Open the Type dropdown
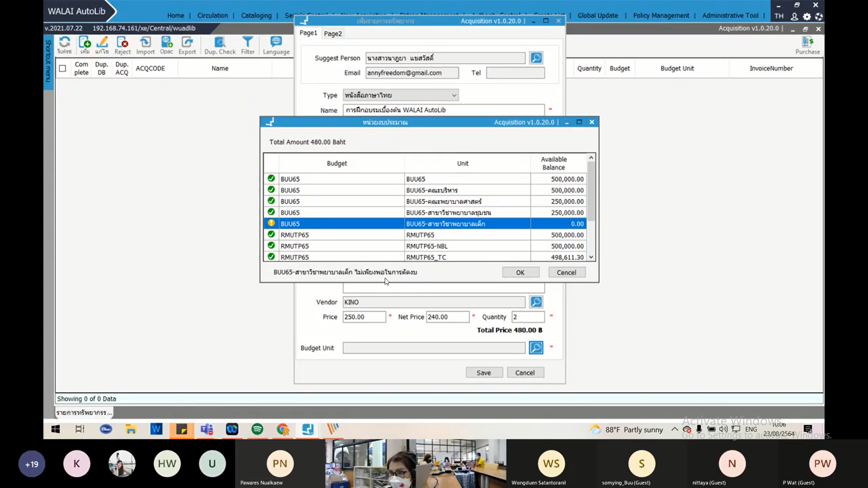Viewport: 868px width, 488px height. coord(400,95)
